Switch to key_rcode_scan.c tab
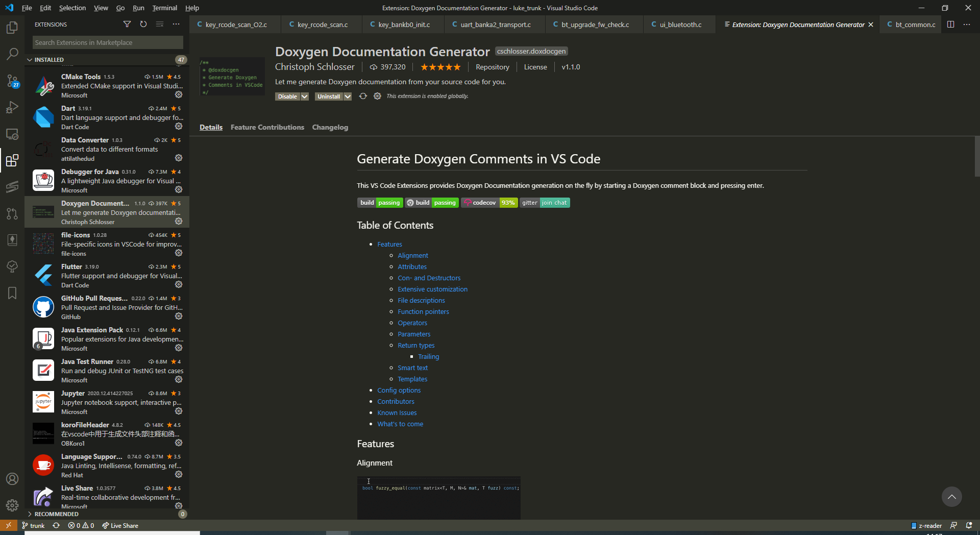Screen dimensions: 980x535 [x=322, y=25]
